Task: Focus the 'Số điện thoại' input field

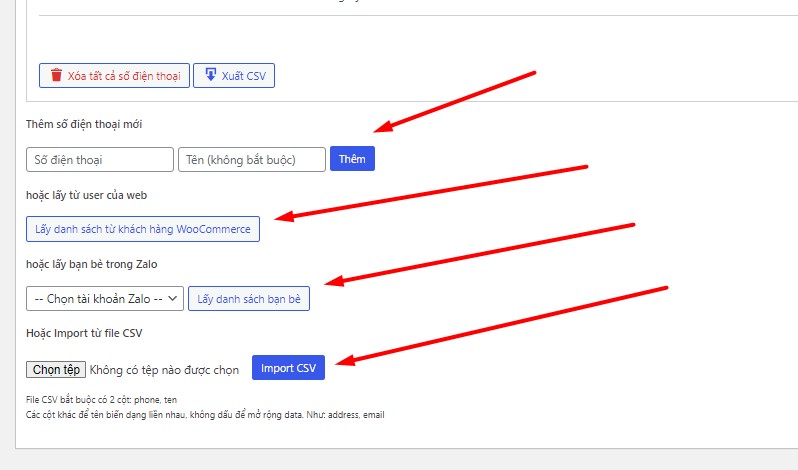Action: pos(100,160)
